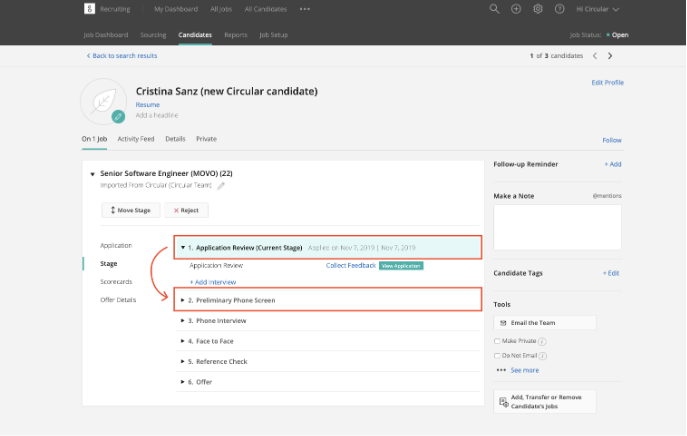Open the settings gear icon

tap(538, 9)
